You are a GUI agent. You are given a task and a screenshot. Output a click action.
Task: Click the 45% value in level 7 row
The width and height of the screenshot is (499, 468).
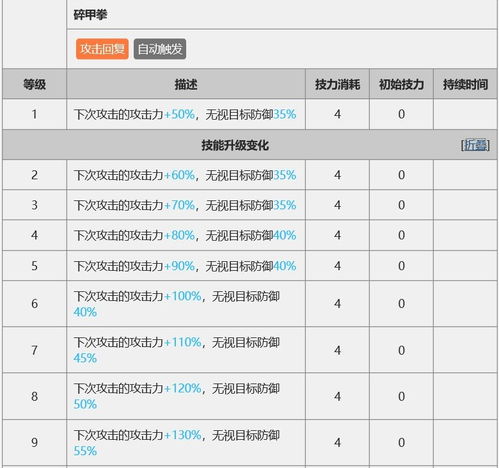coord(85,358)
